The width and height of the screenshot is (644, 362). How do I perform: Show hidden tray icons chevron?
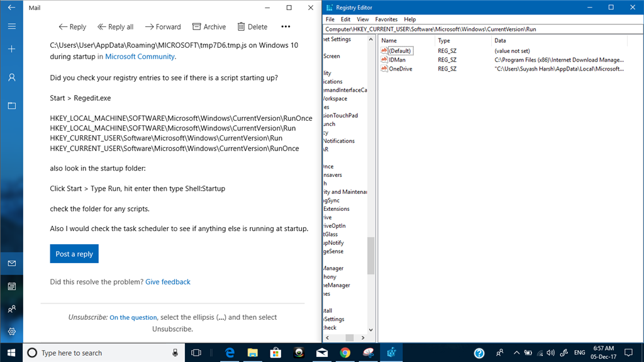[x=516, y=353]
